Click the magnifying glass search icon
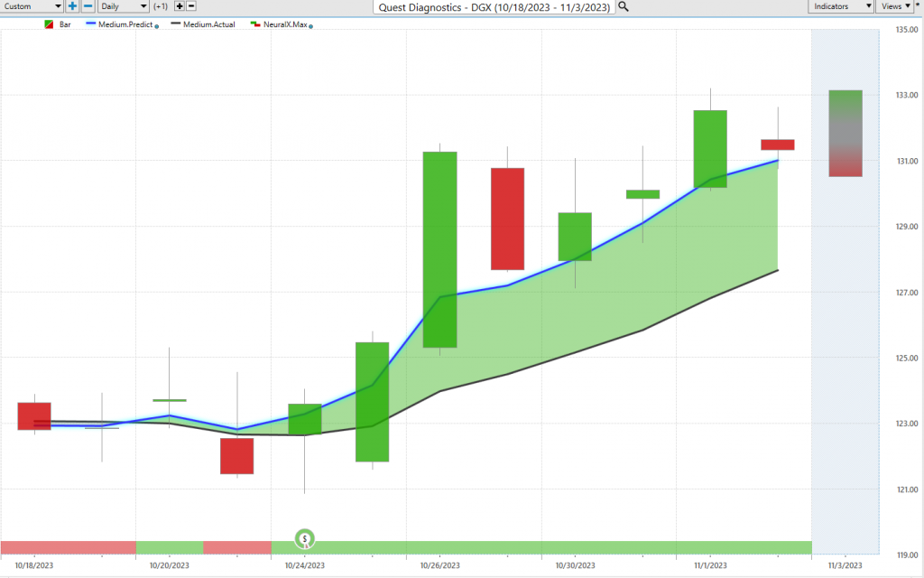The width and height of the screenshot is (924, 578). click(x=624, y=7)
